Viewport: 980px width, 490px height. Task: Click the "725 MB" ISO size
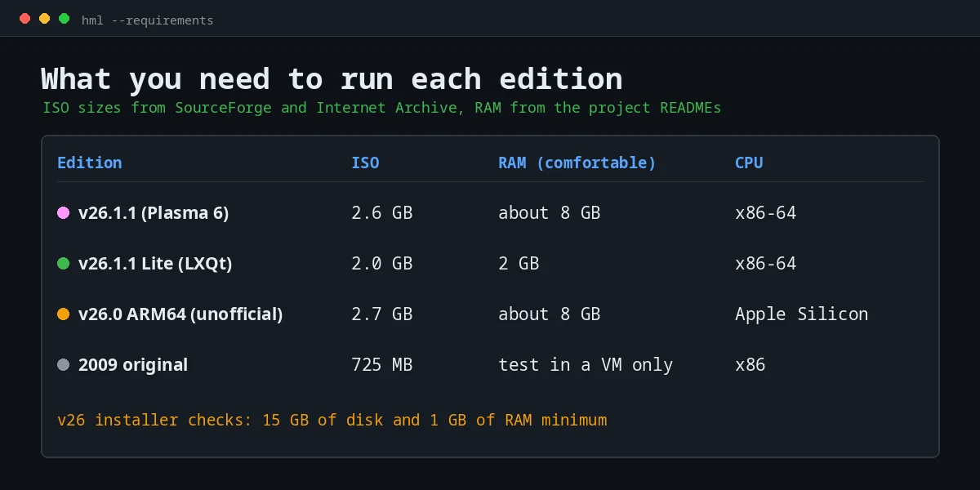pyautogui.click(x=382, y=365)
